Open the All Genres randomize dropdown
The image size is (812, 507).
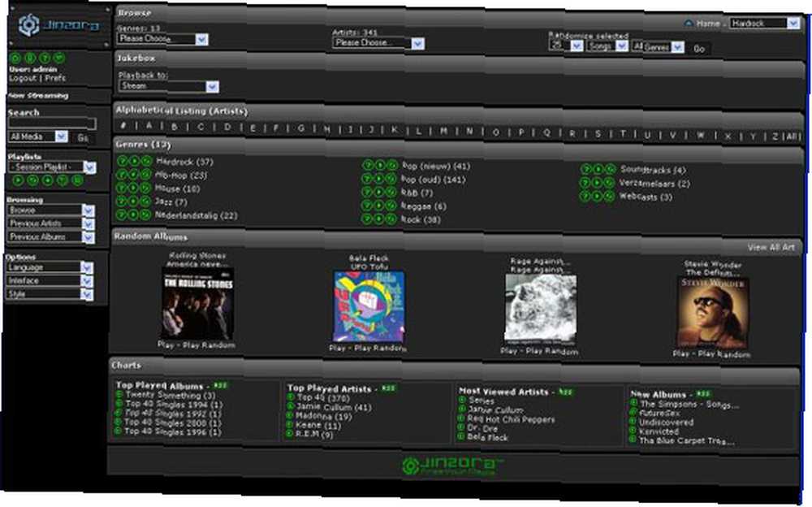pos(658,47)
